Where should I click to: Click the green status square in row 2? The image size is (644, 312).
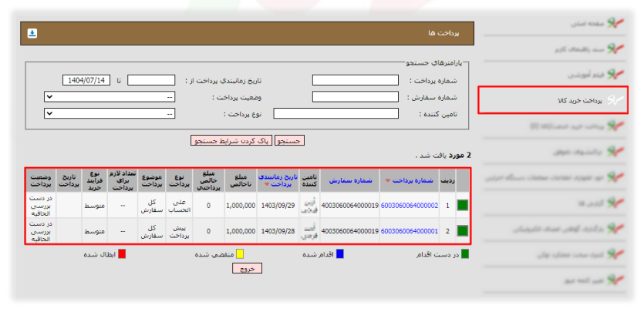click(x=463, y=231)
